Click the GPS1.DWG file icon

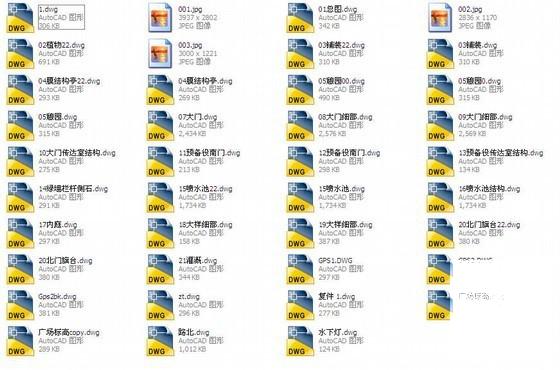point(300,269)
